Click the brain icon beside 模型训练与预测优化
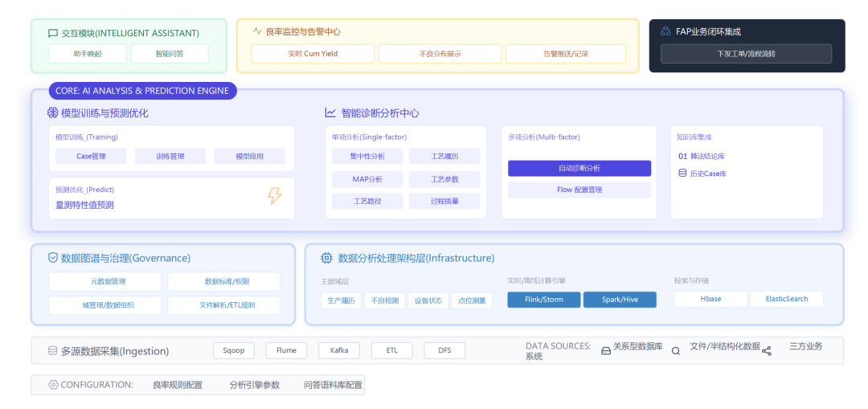Viewport: 868px width, 409px height. click(52, 113)
